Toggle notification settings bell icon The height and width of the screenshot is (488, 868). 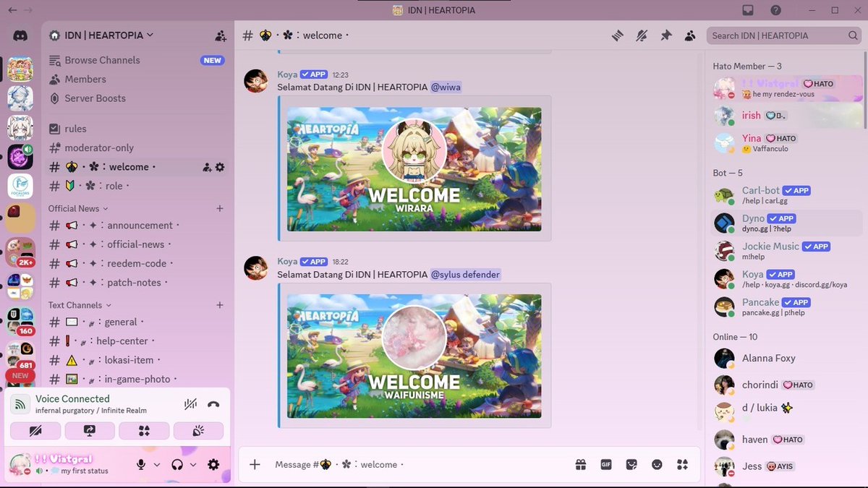click(x=642, y=35)
